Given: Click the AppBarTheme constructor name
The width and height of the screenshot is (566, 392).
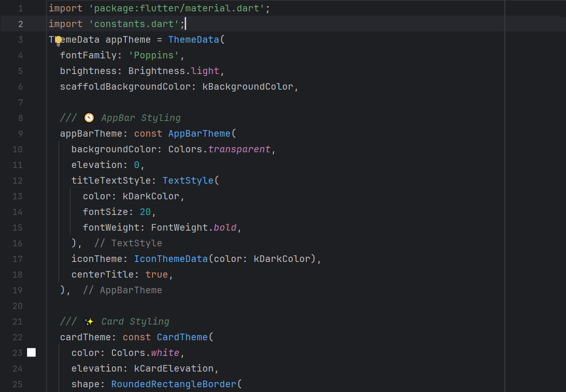Looking at the screenshot, I should [x=199, y=133].
